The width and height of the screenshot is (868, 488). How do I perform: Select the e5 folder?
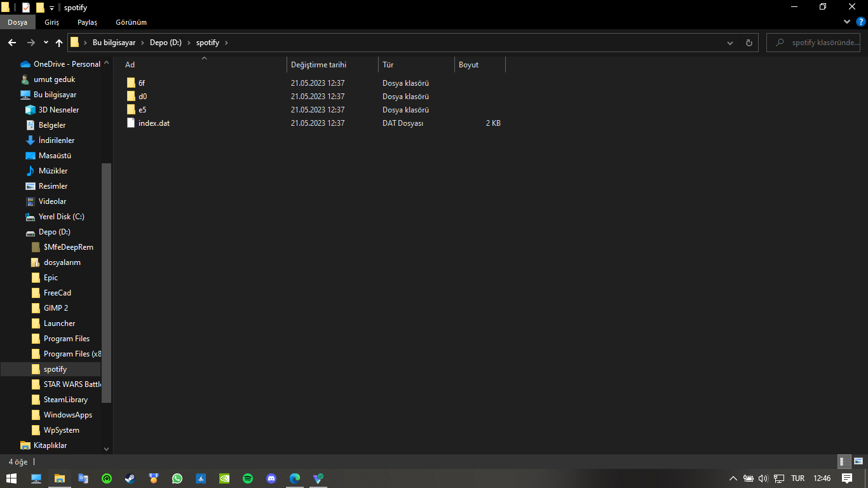(x=142, y=110)
